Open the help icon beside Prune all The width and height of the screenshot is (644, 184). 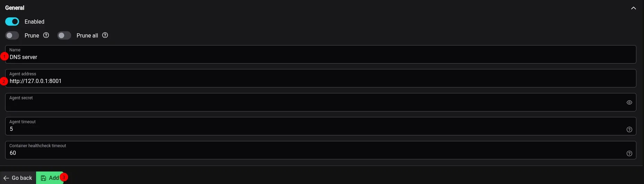pyautogui.click(x=105, y=35)
